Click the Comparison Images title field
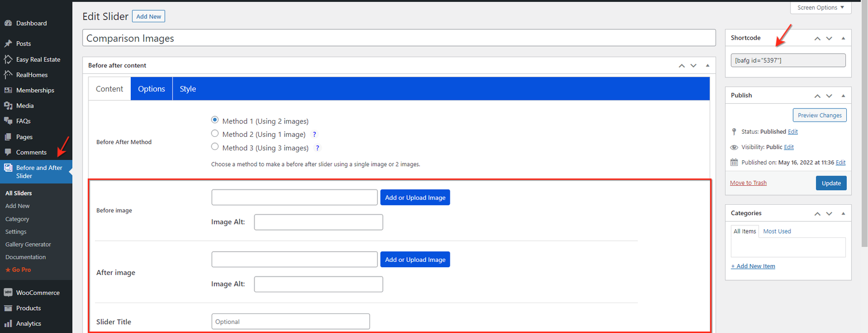Screen dimensions: 868x333 (x=399, y=38)
